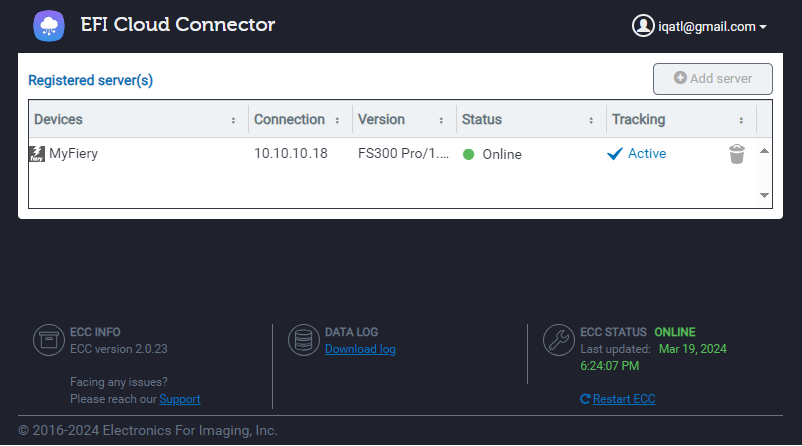This screenshot has height=446, width=802.
Task: Click the Restart ECC link
Action: click(x=624, y=399)
